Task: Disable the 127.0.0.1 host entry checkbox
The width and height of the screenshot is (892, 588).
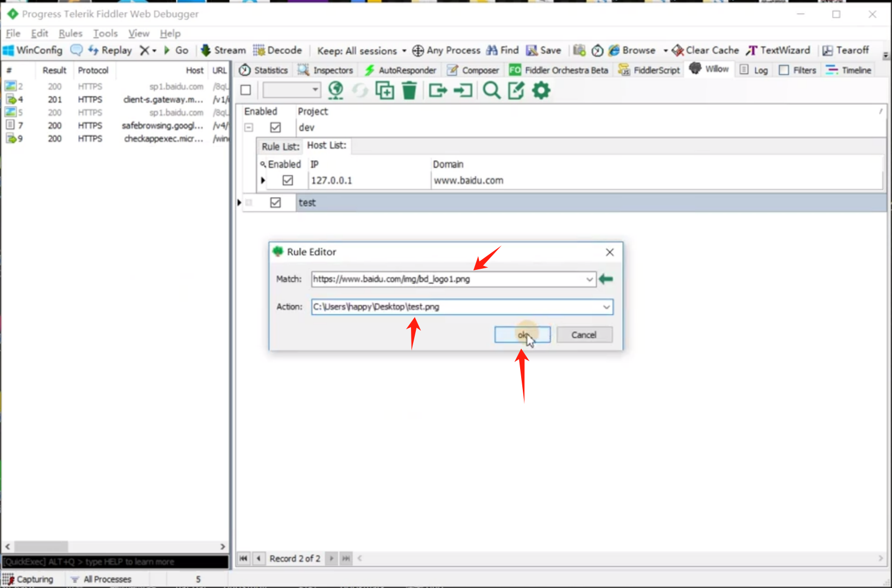Action: [288, 180]
